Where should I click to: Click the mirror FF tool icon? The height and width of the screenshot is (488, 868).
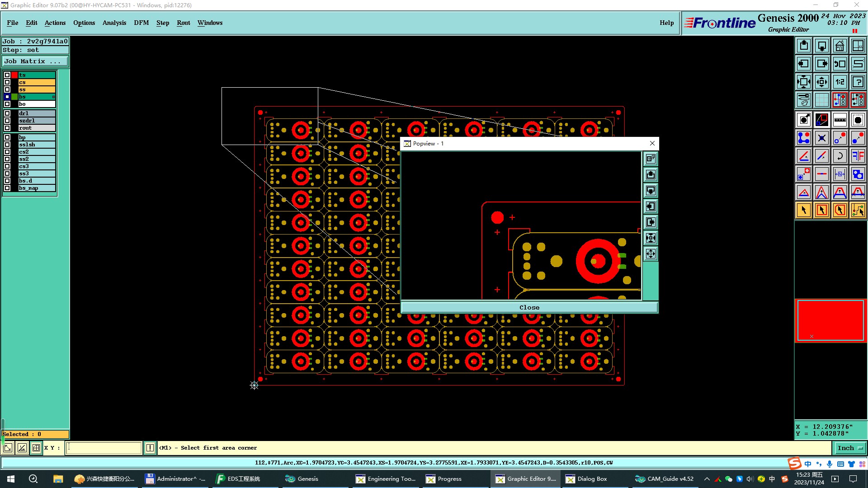coord(858,156)
